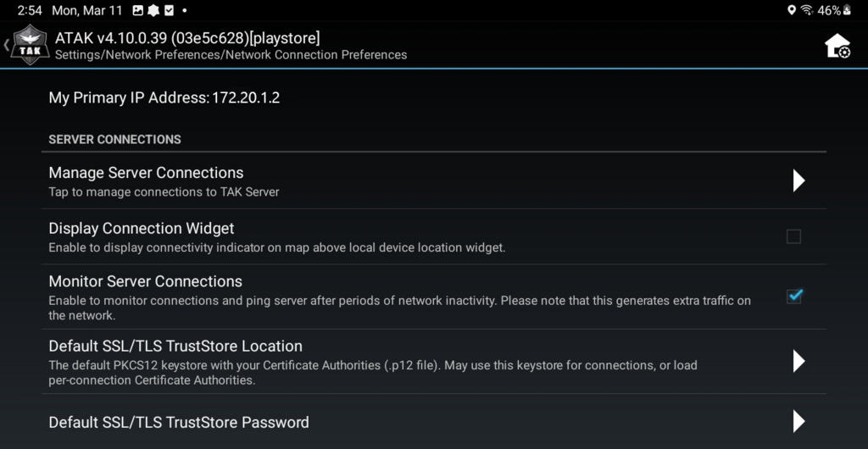The height and width of the screenshot is (449, 868).
Task: Tap the back chevron beside TAK logo
Action: (x=6, y=45)
